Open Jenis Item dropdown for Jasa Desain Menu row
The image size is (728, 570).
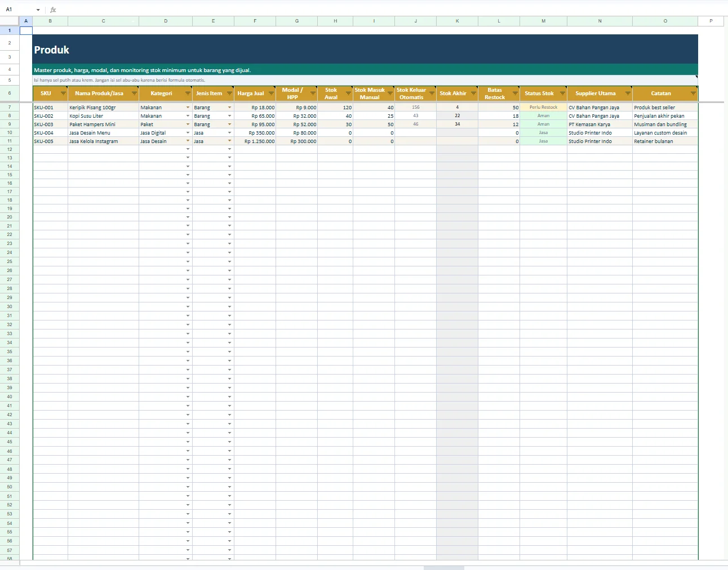pos(229,133)
